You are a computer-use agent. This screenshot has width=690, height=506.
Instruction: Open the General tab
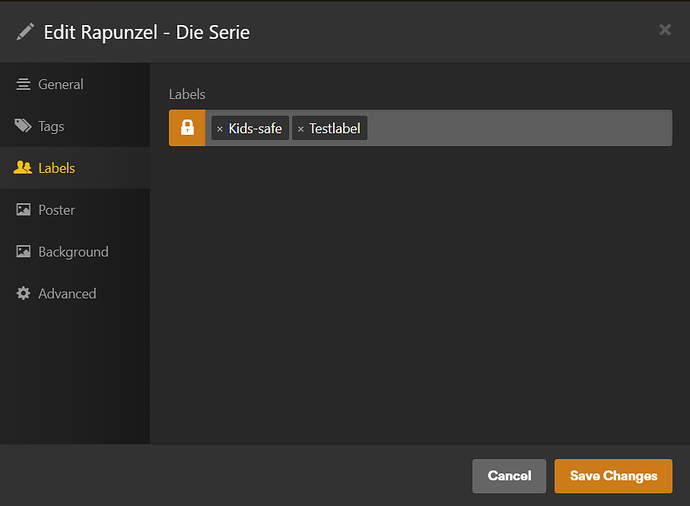click(x=75, y=84)
